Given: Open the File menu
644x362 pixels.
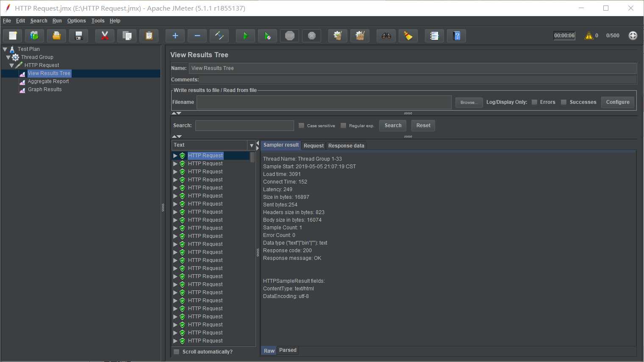Looking at the screenshot, I should pos(7,21).
